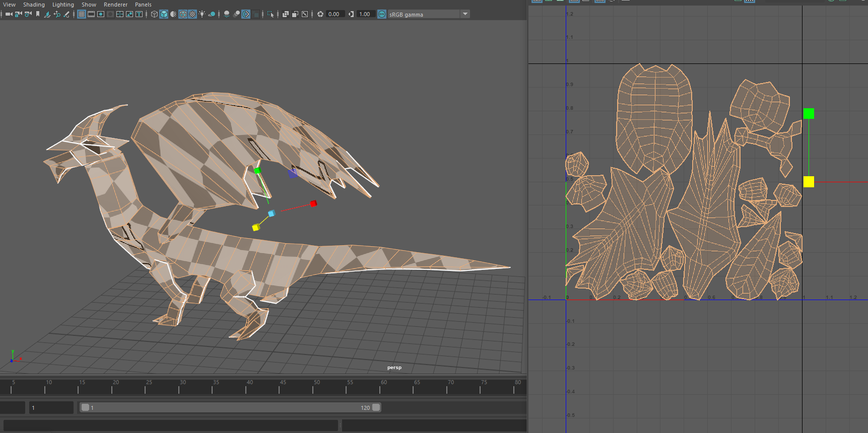Open the sRGB gamma view transform dropdown
Screen dimensions: 868x433
click(x=465, y=14)
